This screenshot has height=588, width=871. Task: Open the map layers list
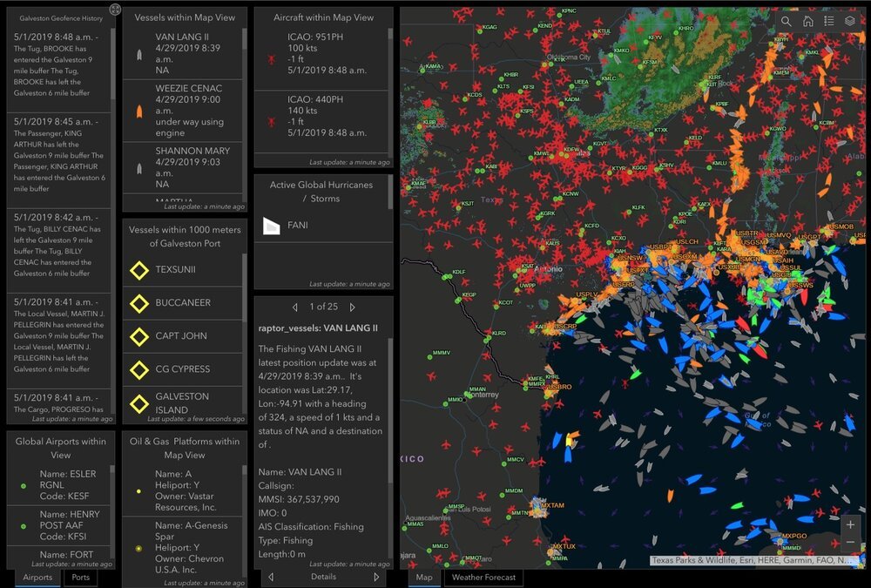(x=850, y=21)
